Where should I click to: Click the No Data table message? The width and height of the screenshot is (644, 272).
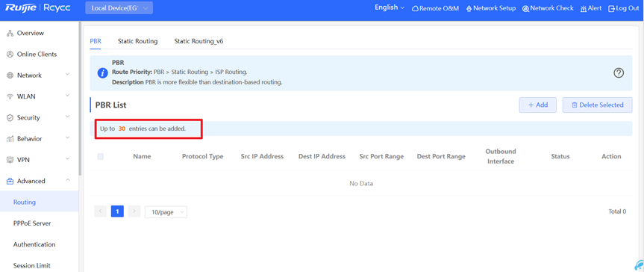click(x=361, y=184)
